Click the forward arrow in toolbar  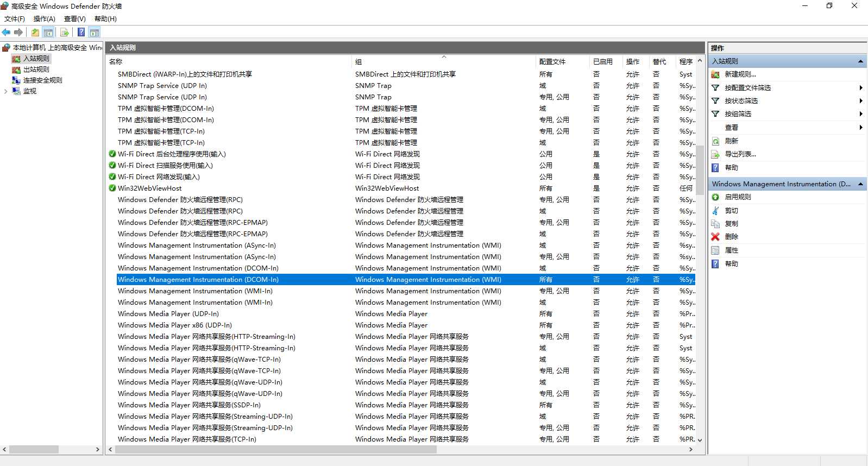[18, 33]
